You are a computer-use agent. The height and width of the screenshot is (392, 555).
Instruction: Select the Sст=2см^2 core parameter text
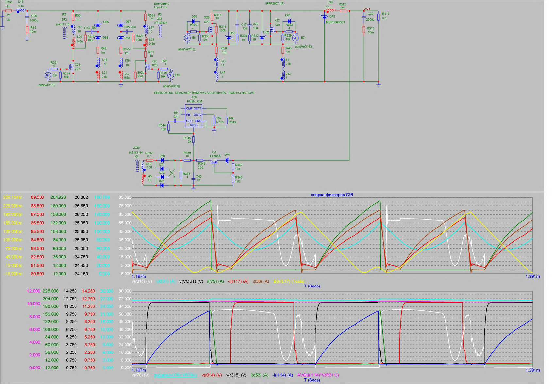point(162,4)
